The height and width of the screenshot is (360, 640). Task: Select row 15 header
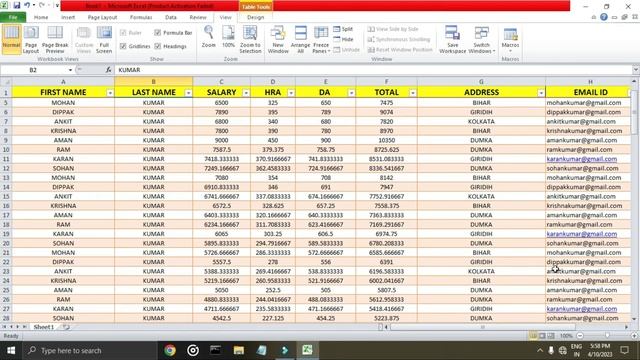click(6, 196)
